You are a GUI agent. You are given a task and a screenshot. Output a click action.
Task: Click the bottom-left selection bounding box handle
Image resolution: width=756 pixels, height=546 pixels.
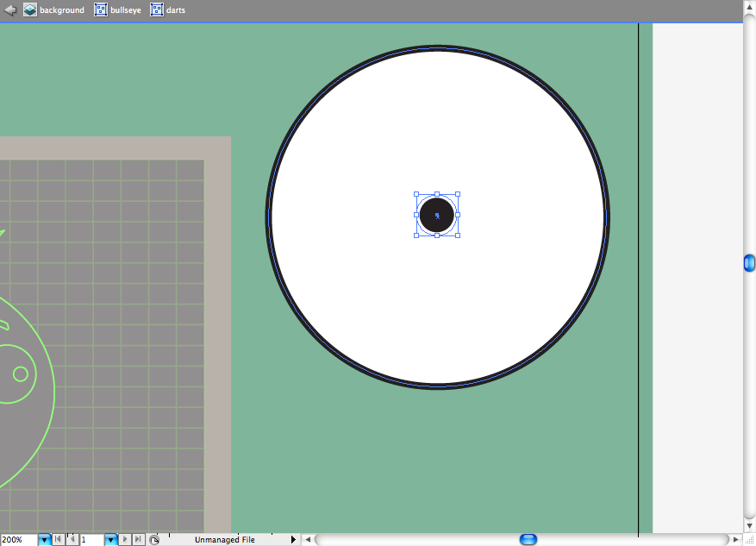416,235
